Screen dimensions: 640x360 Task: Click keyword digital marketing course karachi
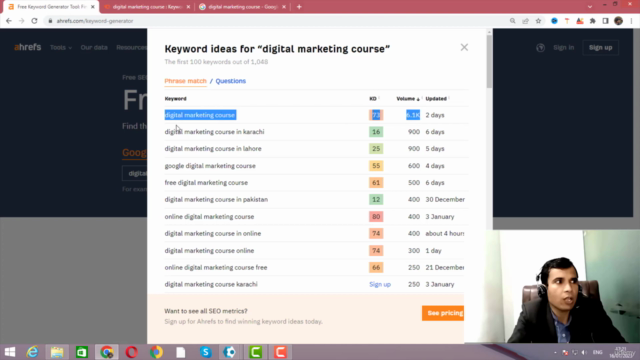(x=211, y=284)
